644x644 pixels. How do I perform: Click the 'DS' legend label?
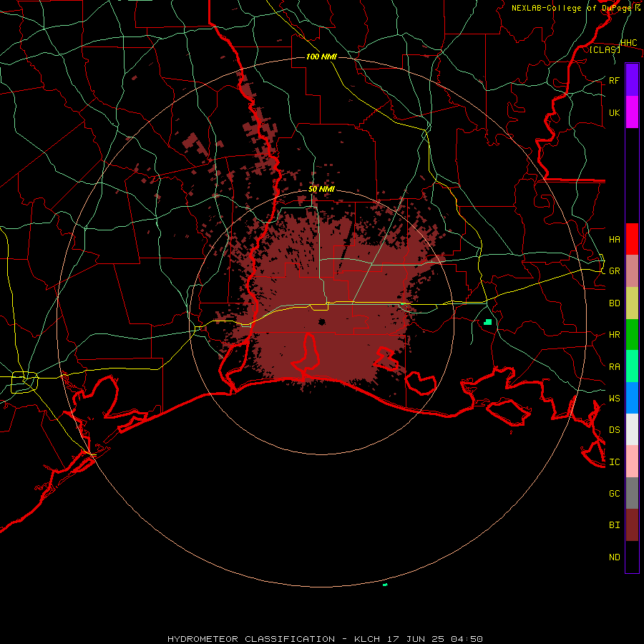[614, 429]
